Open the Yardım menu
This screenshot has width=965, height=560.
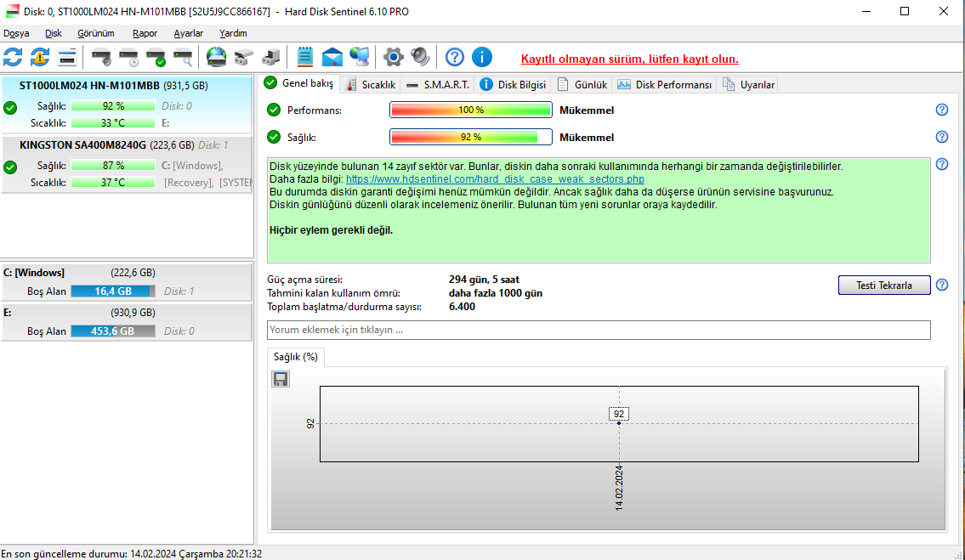pyautogui.click(x=233, y=33)
